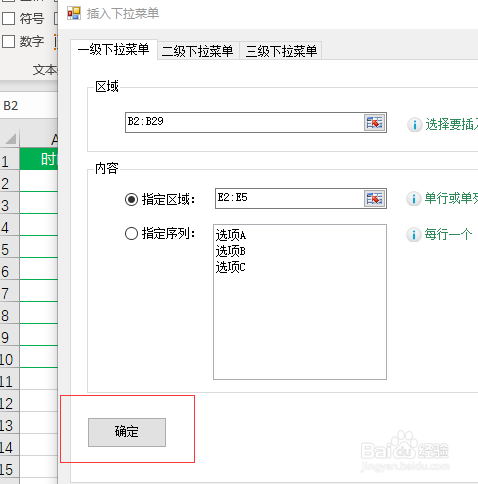The width and height of the screenshot is (478, 484).
Task: Click the 插入下拉菜单 dialog title icon
Action: coord(74,13)
